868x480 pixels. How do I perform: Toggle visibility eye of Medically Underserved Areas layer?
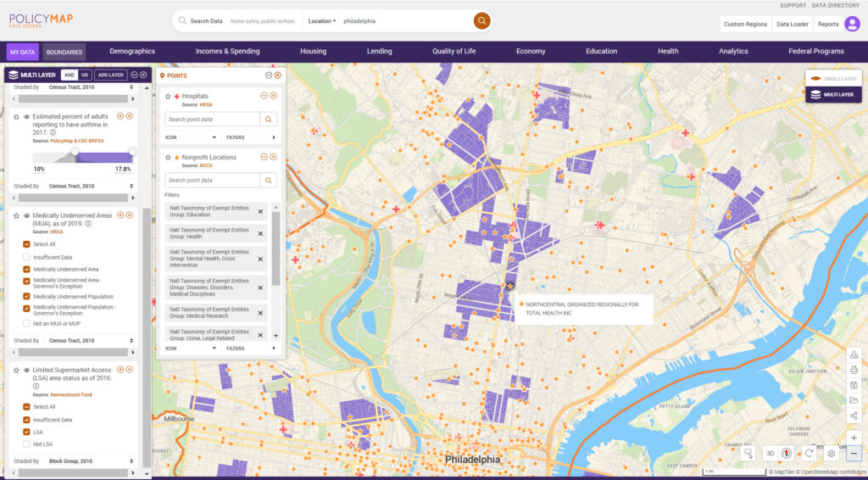tap(26, 216)
